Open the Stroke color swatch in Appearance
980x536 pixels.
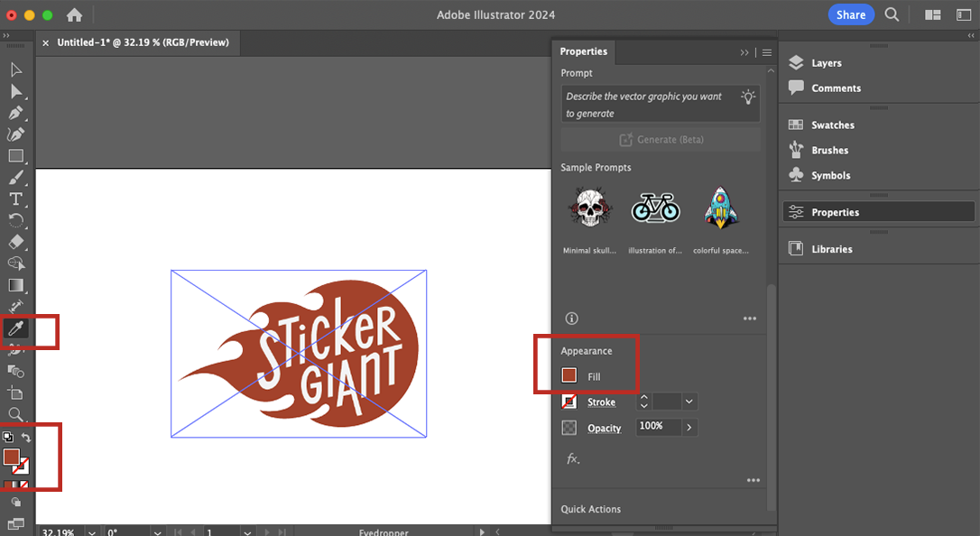tap(569, 402)
